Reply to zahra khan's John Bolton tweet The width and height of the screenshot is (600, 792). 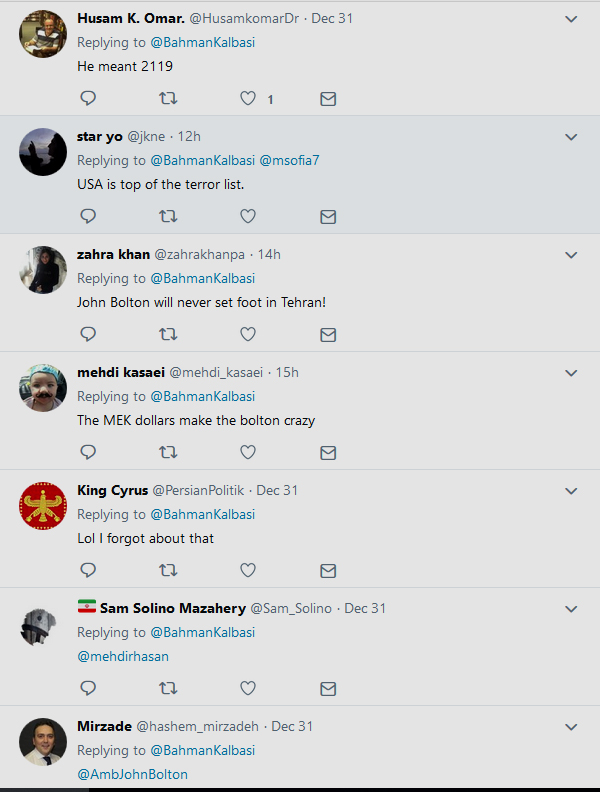click(x=88, y=334)
